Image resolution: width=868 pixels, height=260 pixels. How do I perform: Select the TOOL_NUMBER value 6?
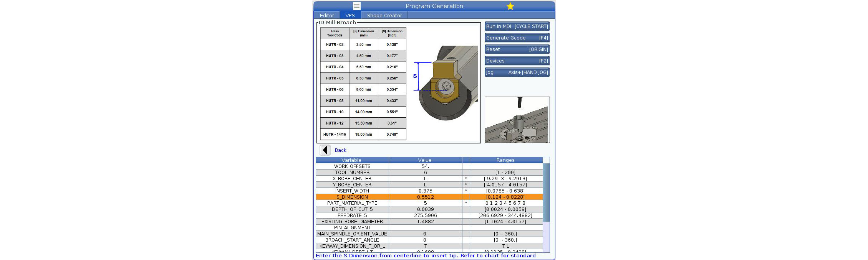point(425,173)
